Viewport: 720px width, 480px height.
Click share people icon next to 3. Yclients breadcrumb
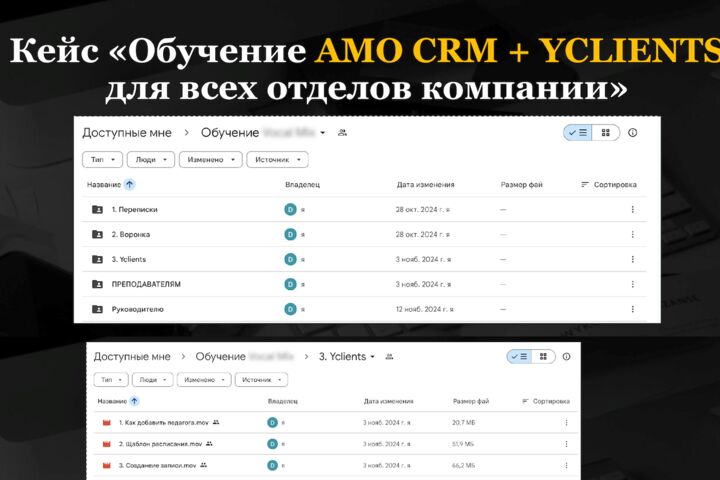tap(389, 356)
